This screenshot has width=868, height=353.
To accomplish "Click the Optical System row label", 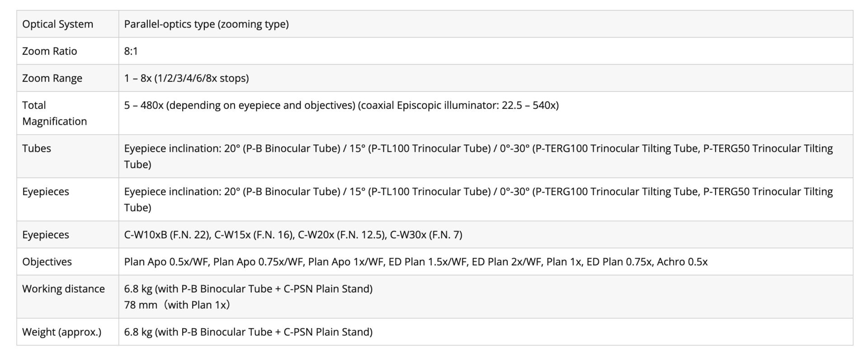I will coord(57,24).
